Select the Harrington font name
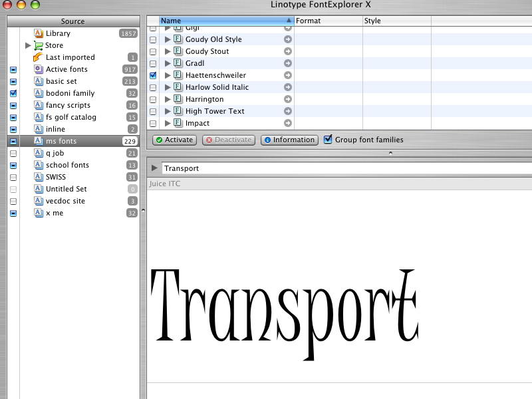The width and height of the screenshot is (532, 399). (x=205, y=99)
